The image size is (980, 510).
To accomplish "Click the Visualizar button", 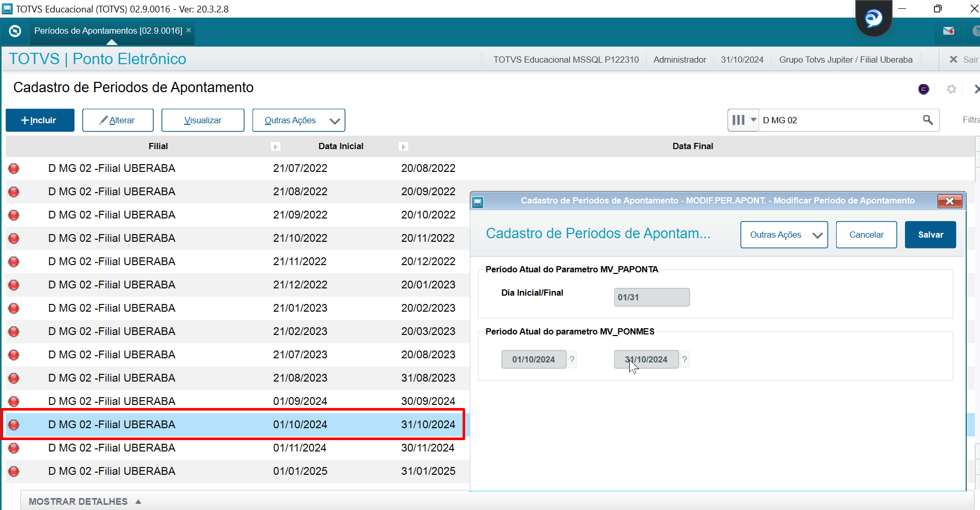I will tap(203, 120).
